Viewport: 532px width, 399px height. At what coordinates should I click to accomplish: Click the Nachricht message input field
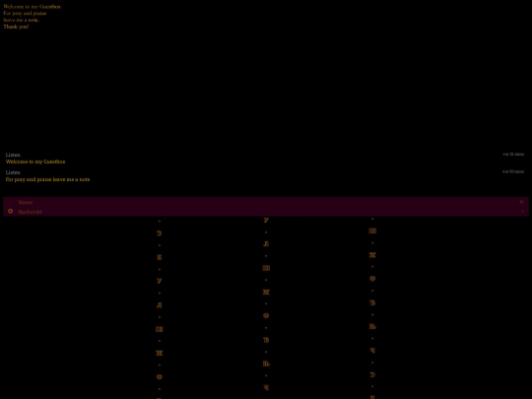(x=266, y=212)
